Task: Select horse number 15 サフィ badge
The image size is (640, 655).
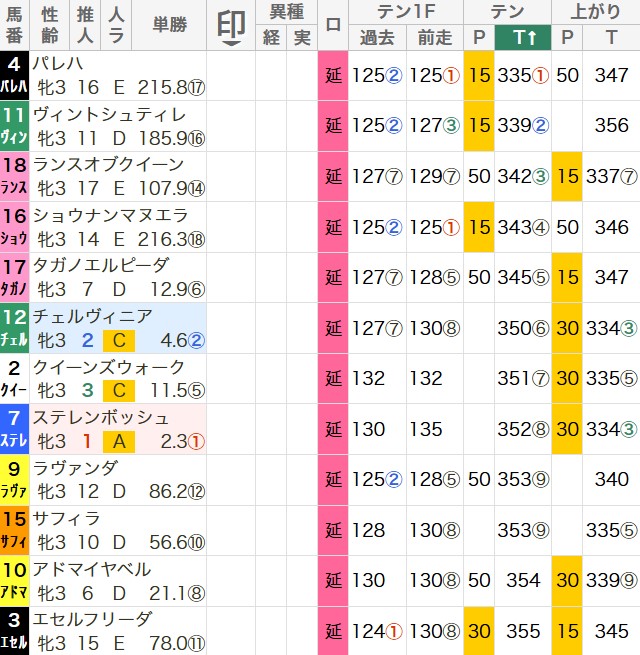Action: [15, 531]
